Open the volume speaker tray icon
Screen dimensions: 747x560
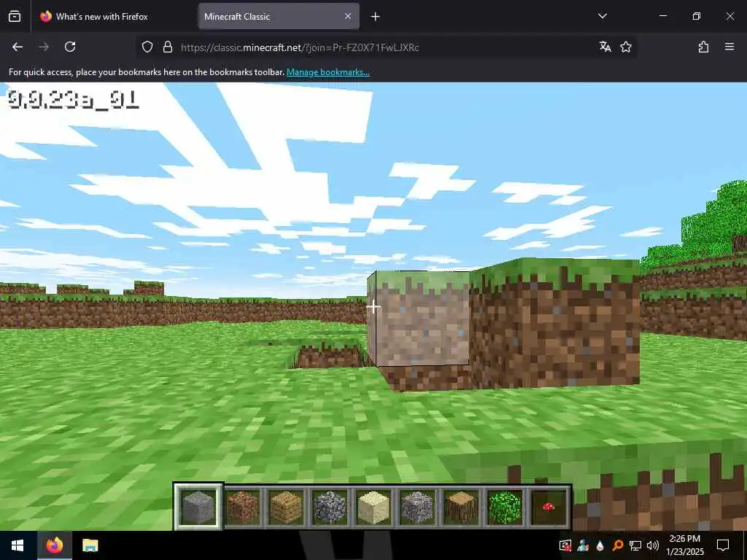pos(653,545)
